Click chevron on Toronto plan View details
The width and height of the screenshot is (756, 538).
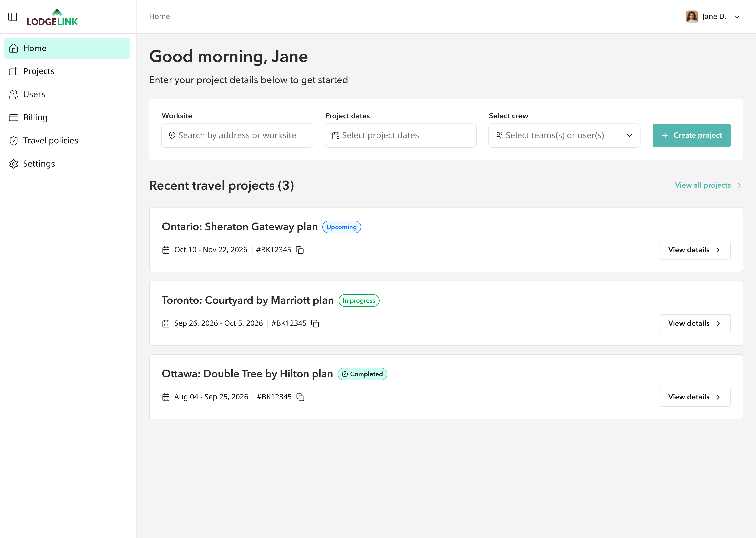718,324
